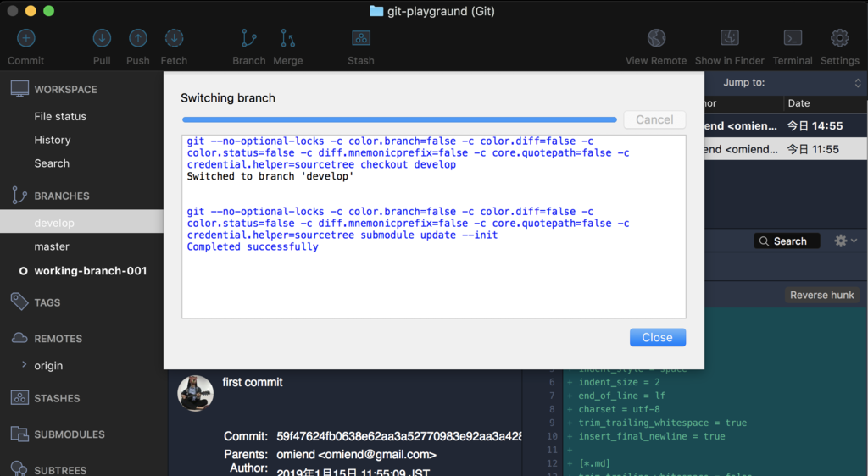
Task: Expand the origin remote
Action: (x=24, y=364)
